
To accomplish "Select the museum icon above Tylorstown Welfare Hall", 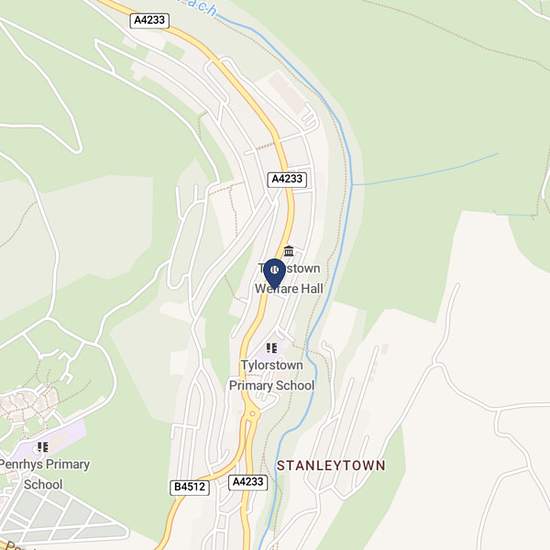I will point(289,251).
